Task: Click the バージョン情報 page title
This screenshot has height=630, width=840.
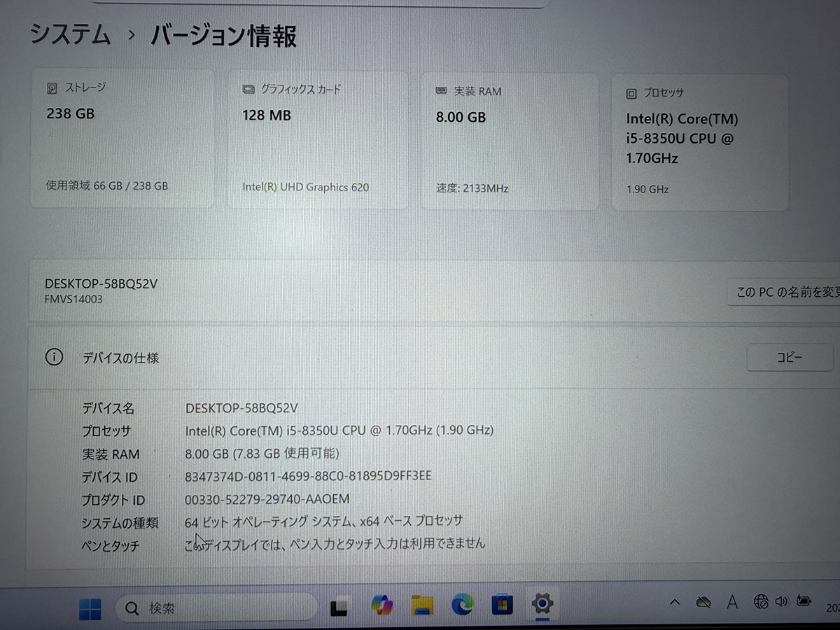Action: click(x=223, y=36)
